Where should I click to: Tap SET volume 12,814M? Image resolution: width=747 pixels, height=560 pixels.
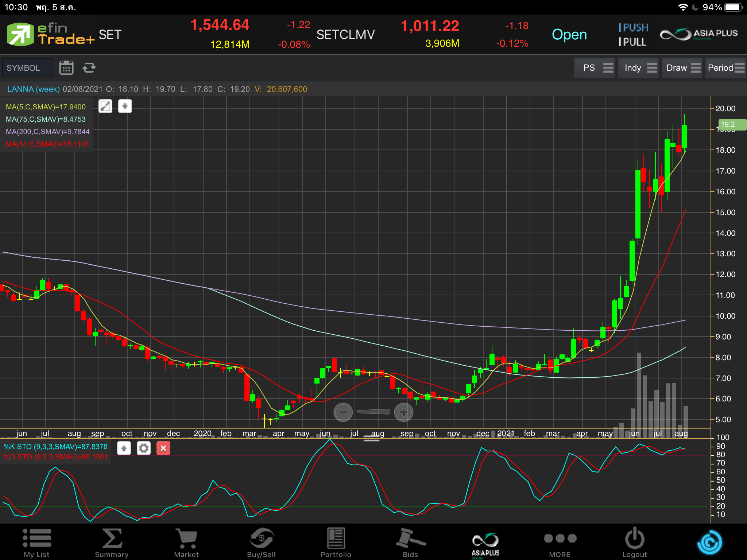point(230,44)
